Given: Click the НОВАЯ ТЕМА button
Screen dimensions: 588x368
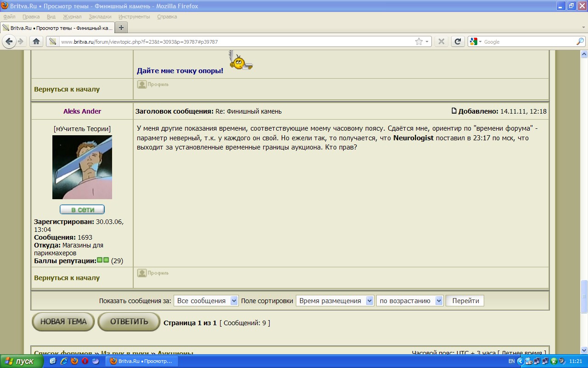Looking at the screenshot, I should click(63, 322).
